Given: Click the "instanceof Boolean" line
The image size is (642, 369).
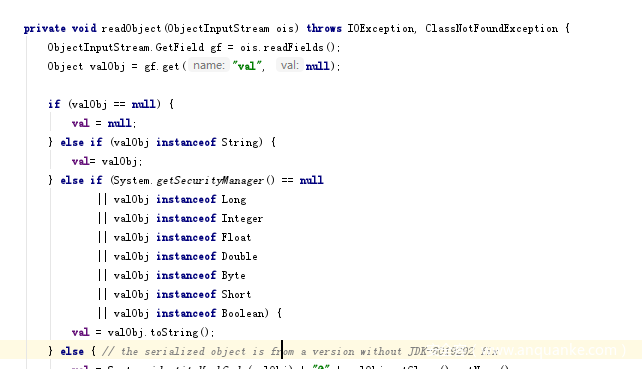Looking at the screenshot, I should (x=190, y=313).
